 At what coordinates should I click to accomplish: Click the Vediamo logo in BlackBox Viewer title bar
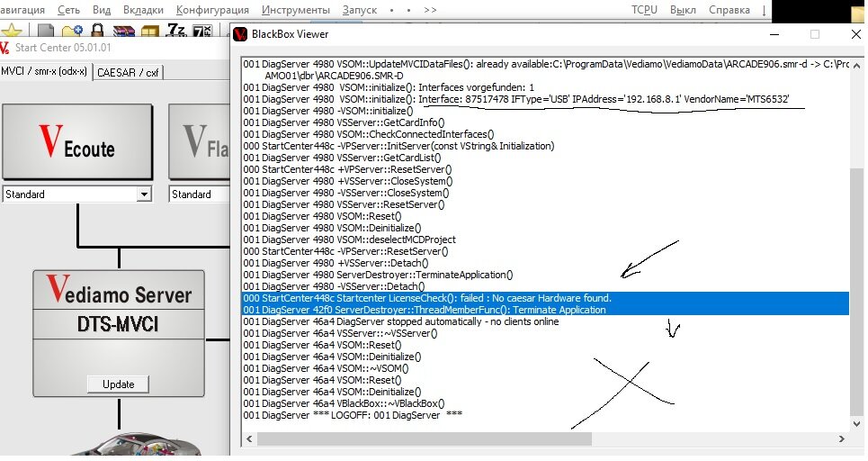tap(239, 34)
